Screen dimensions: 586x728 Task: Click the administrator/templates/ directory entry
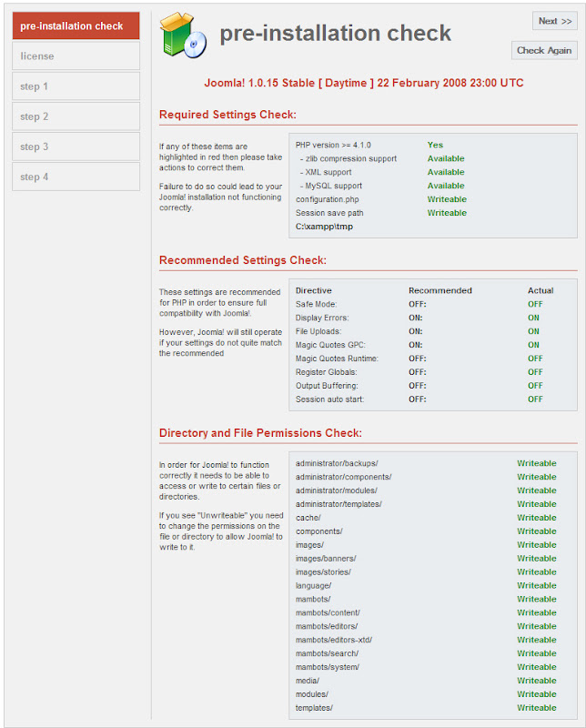click(338, 504)
